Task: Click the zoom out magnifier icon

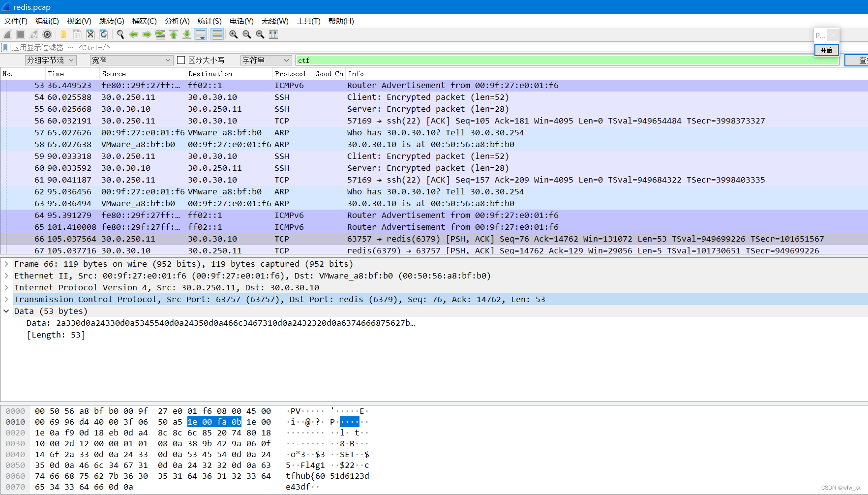Action: click(247, 34)
